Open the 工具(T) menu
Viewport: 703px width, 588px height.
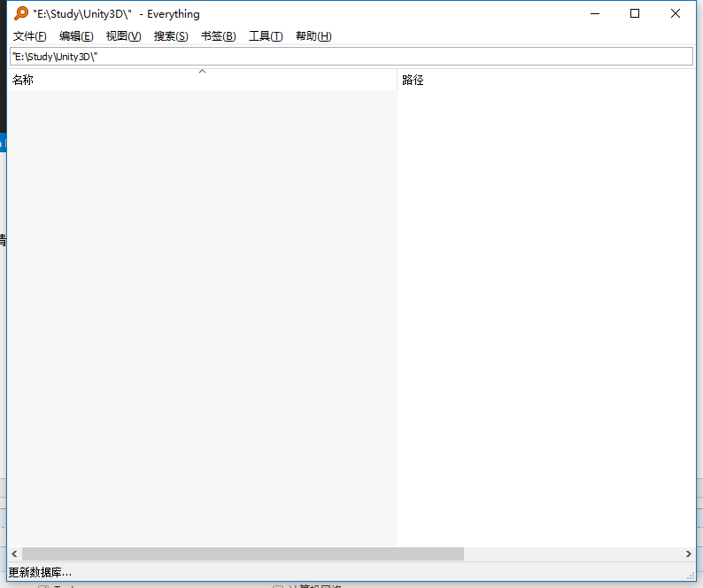(x=266, y=36)
